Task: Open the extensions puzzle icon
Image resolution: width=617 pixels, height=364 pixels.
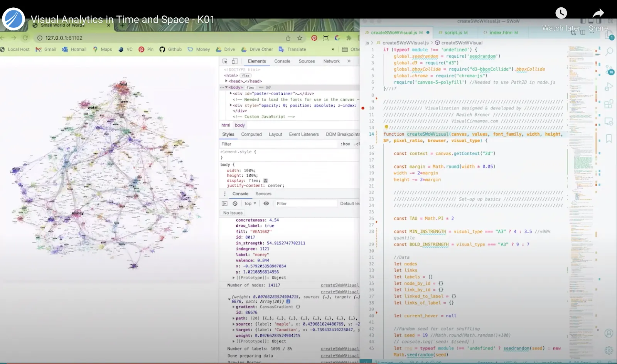Action: [x=349, y=38]
